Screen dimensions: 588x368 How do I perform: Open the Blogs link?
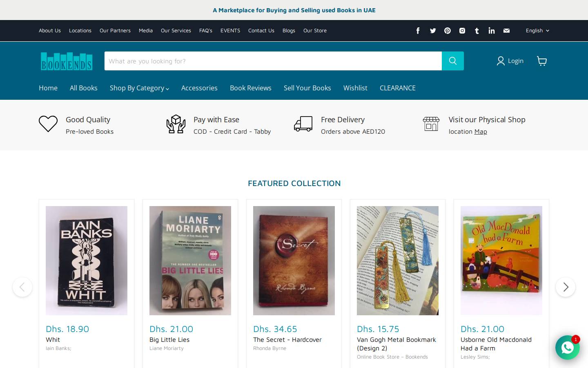[x=289, y=31]
